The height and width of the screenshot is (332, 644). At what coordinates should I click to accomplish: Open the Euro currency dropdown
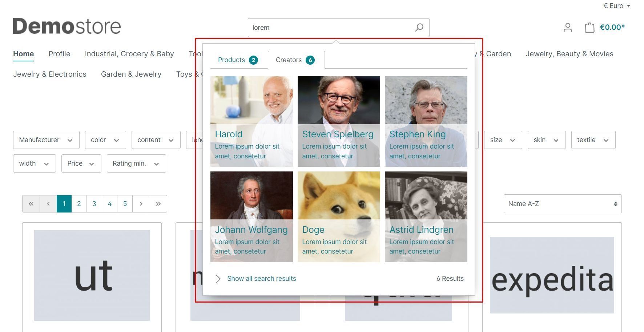[x=617, y=6]
